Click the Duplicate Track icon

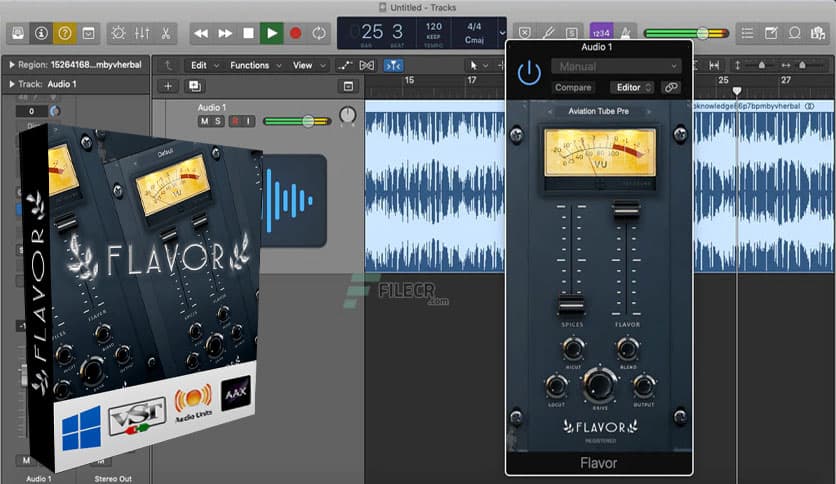pyautogui.click(x=195, y=86)
